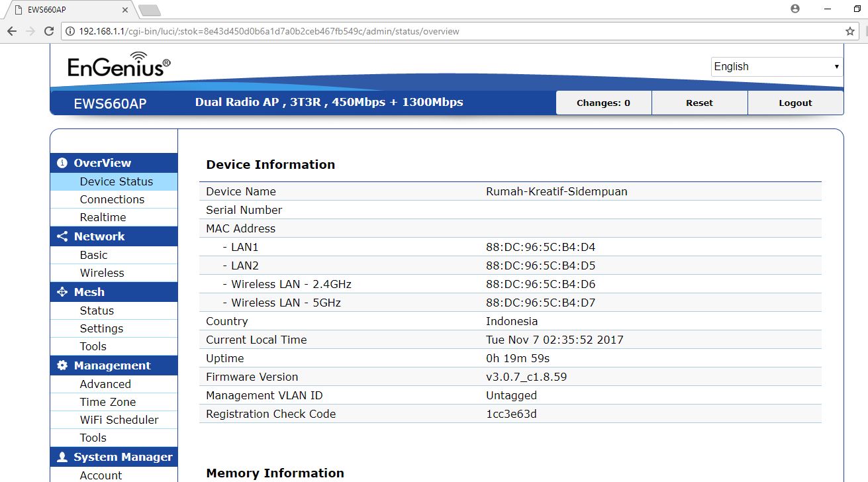Click the browser forward arrow

pos(30,31)
